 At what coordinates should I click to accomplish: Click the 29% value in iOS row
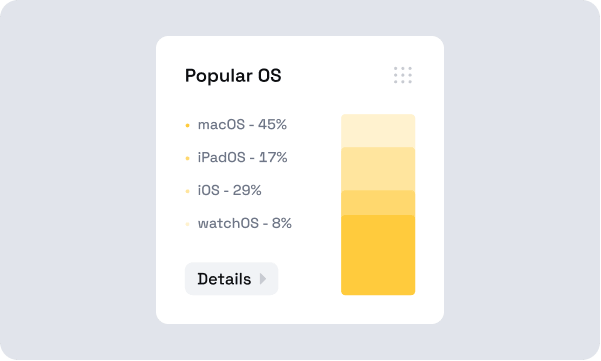[247, 190]
